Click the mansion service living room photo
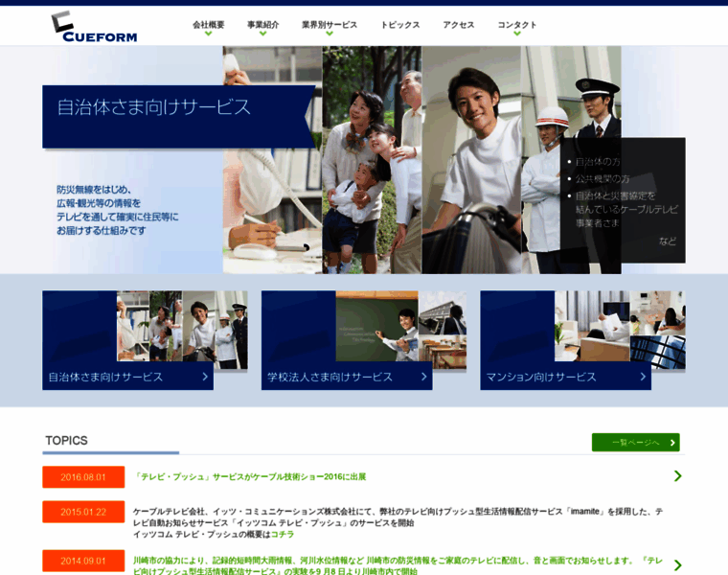728x575 pixels. point(592,326)
